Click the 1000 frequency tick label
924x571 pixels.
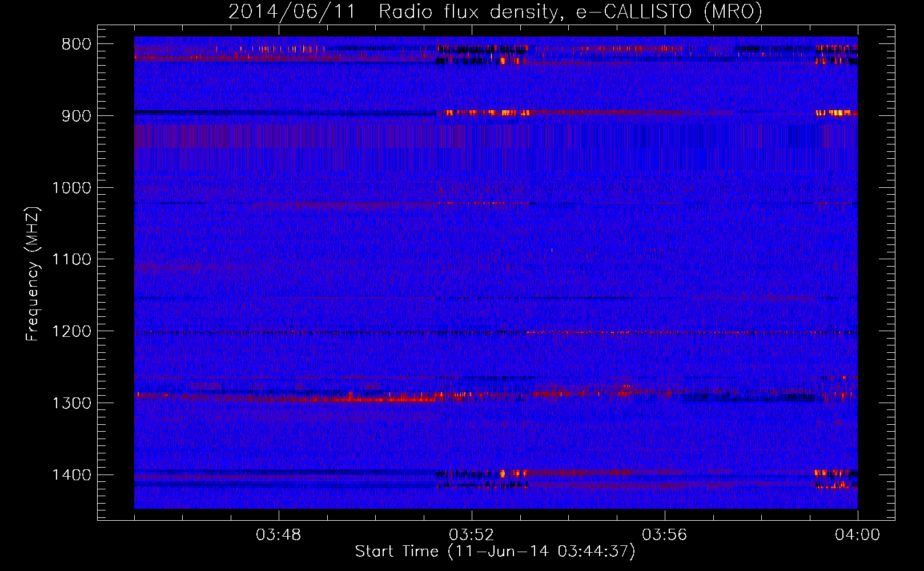click(71, 188)
